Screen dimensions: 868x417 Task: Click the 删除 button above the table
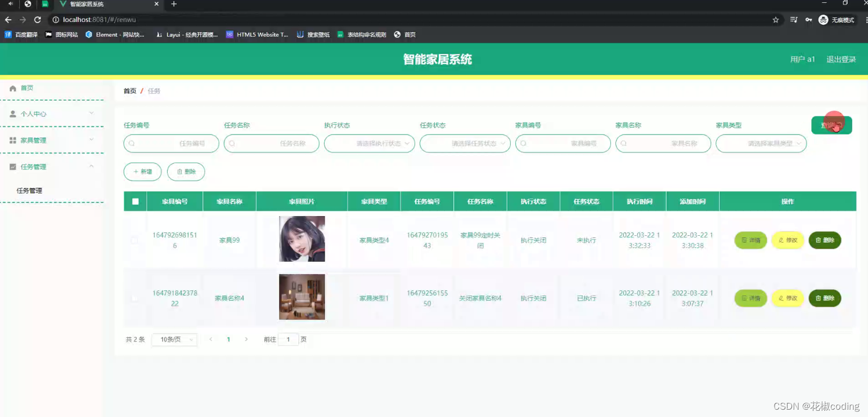[186, 172]
